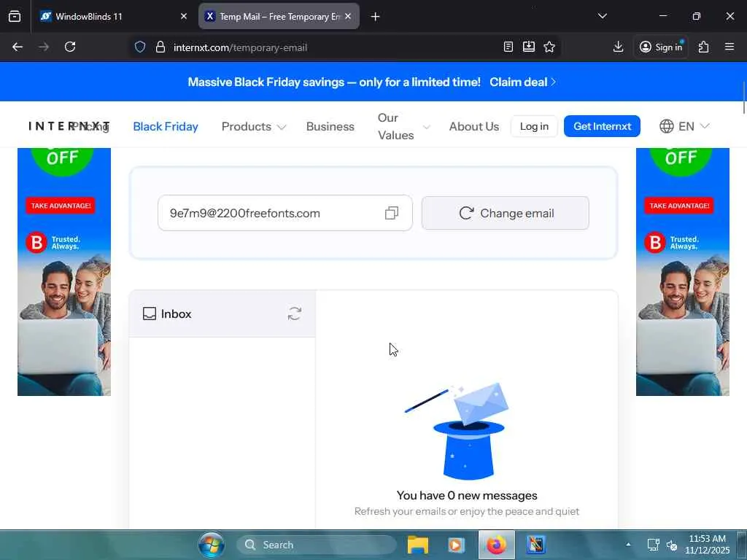
Task: List all tabs dropdown arrow
Action: click(602, 16)
